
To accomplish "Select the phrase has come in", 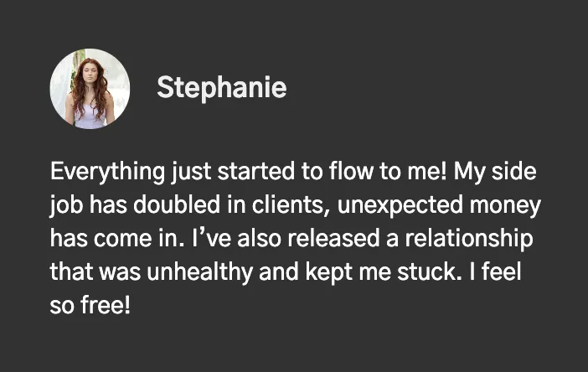I will coord(117,239).
